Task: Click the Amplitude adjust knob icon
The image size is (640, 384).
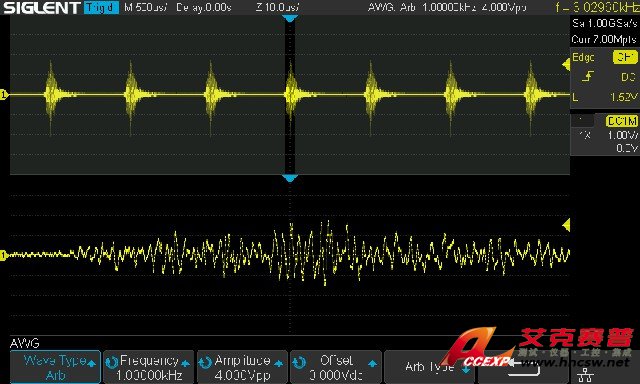Action: (x=205, y=362)
